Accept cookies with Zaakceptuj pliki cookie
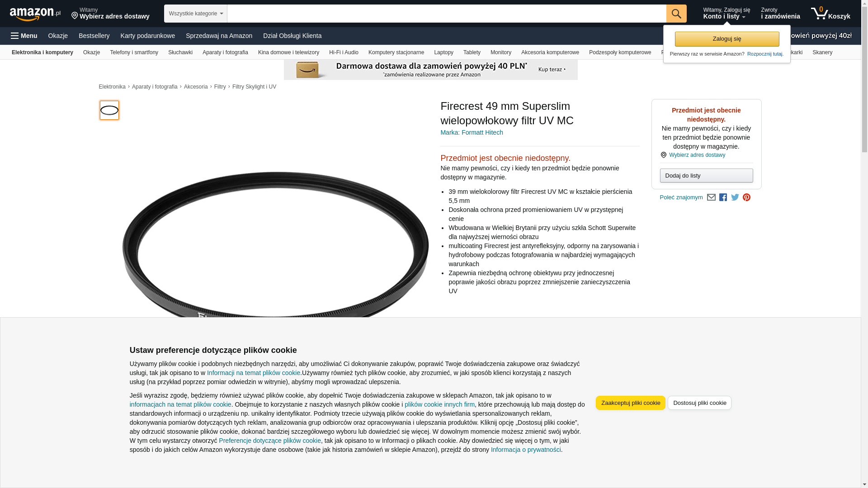868x488 pixels. point(630,403)
